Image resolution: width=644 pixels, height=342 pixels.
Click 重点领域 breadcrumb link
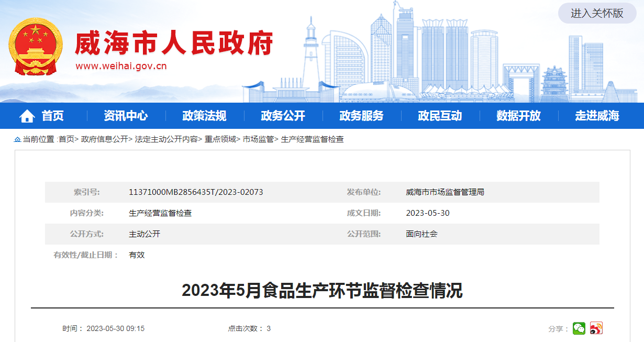220,139
